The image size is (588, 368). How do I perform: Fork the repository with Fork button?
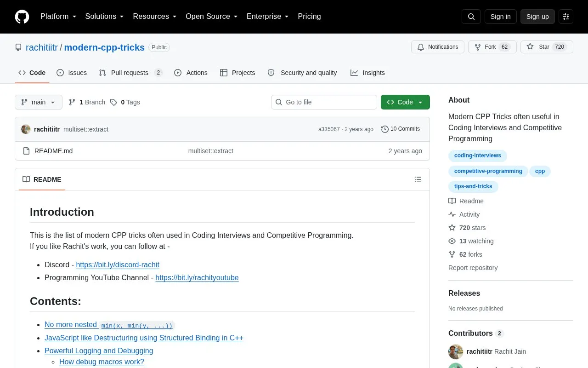492,47
